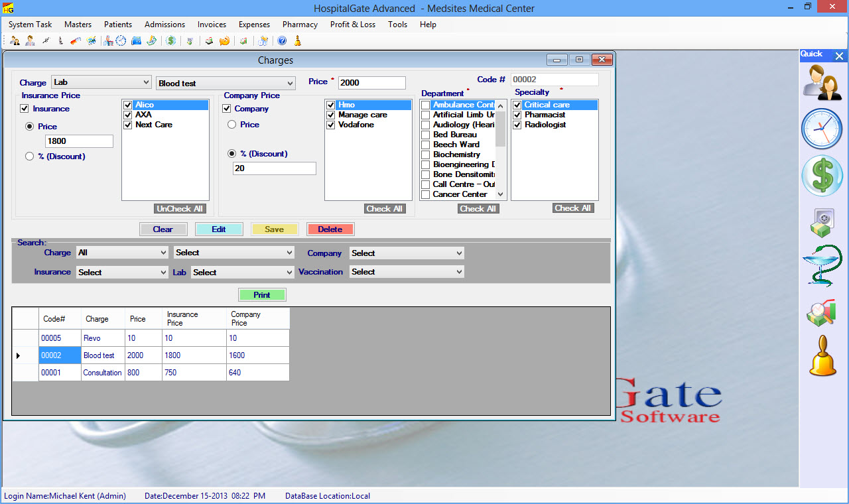Click the clock icon in Quick panel
This screenshot has width=849, height=504.
tap(821, 129)
